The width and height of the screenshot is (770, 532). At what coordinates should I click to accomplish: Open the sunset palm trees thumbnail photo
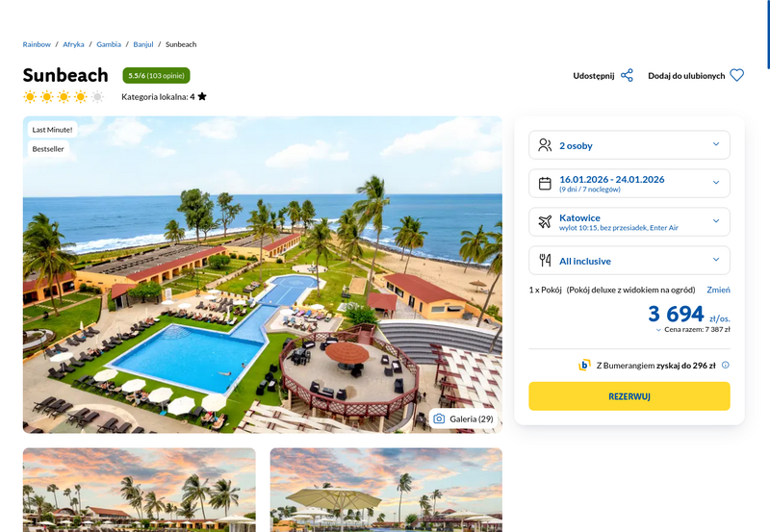pos(139,490)
